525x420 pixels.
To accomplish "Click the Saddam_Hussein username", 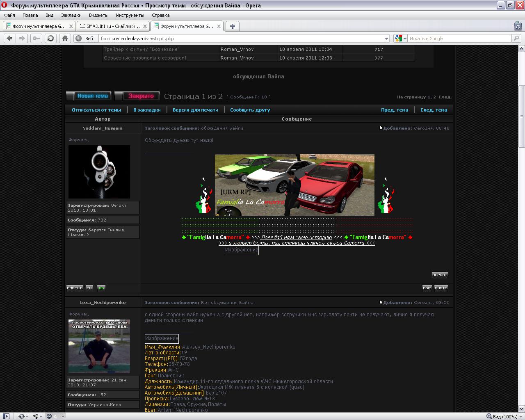I will tap(103, 128).
